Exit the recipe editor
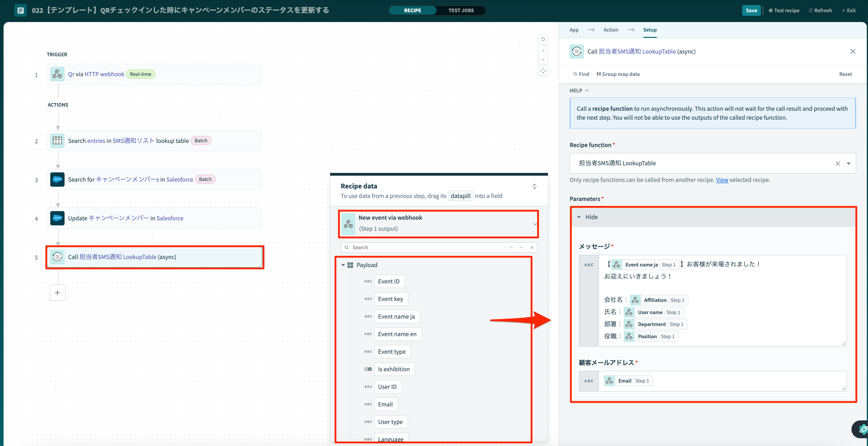 [848, 10]
